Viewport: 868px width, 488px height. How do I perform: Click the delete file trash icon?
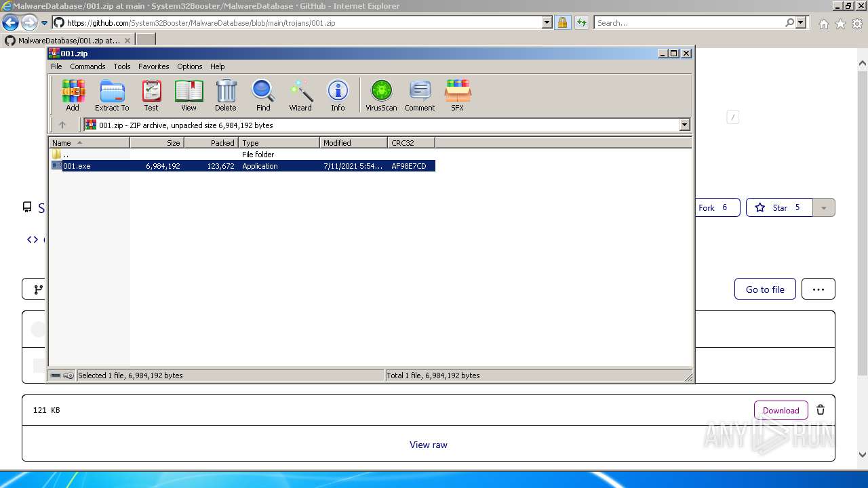821,410
